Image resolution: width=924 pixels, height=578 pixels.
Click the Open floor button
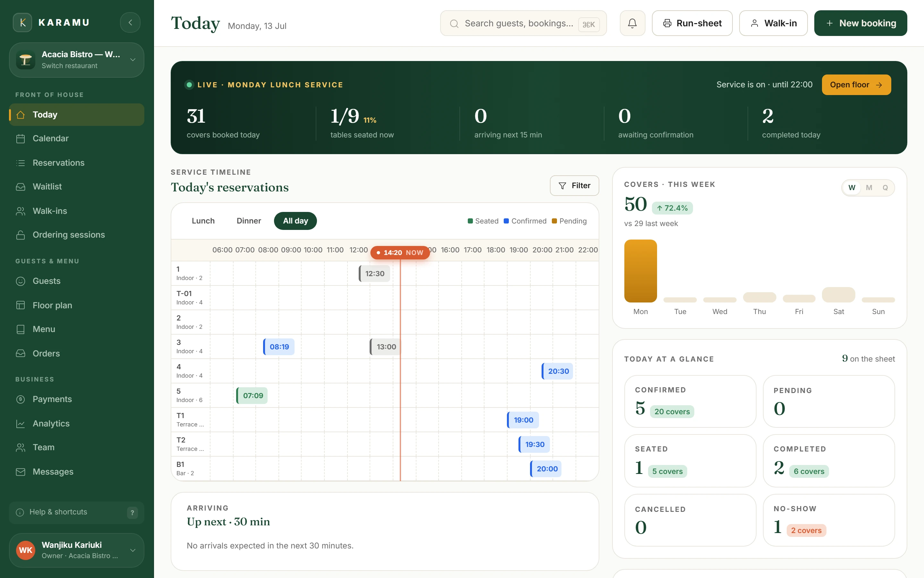tap(856, 84)
